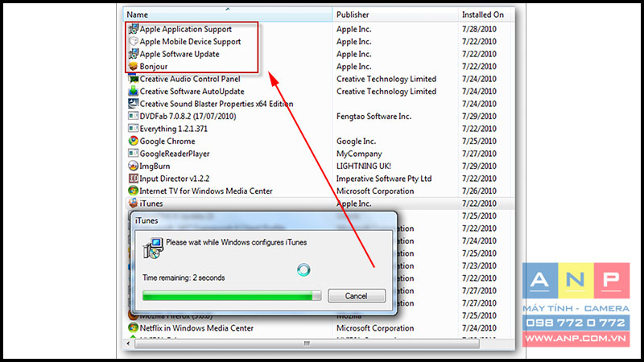The height and width of the screenshot is (362, 644).
Task: Select the "Apple Software Update" entry
Action: pos(180,54)
